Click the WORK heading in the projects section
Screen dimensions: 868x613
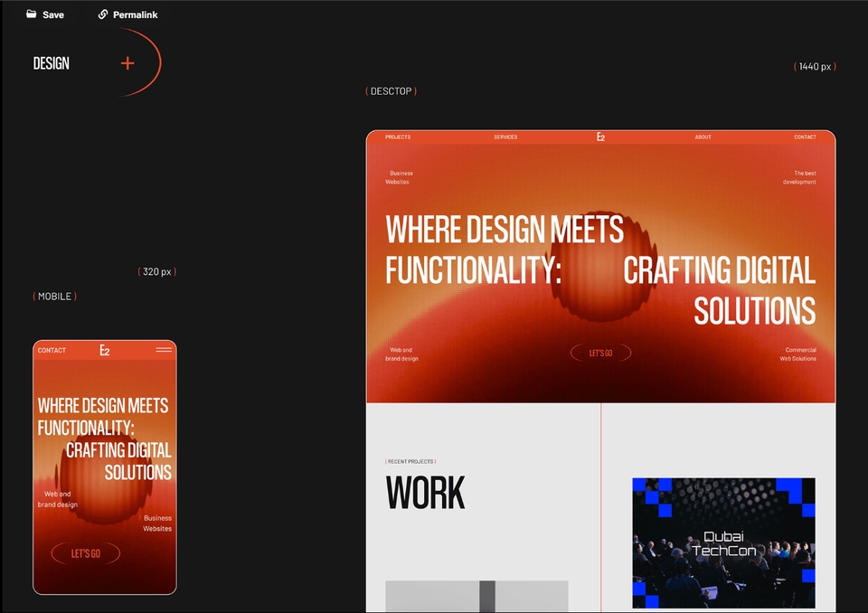(x=425, y=493)
